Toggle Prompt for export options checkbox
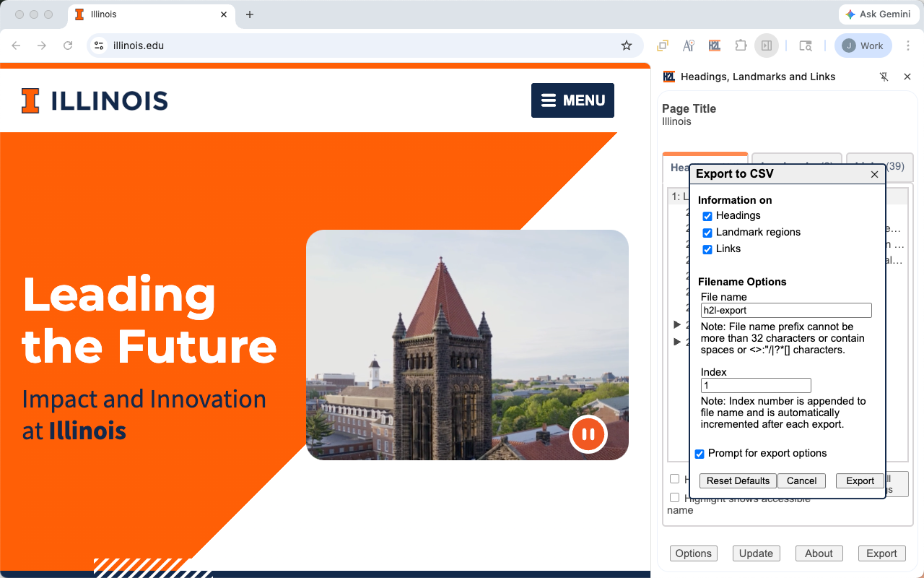Image resolution: width=924 pixels, height=578 pixels. pyautogui.click(x=699, y=454)
